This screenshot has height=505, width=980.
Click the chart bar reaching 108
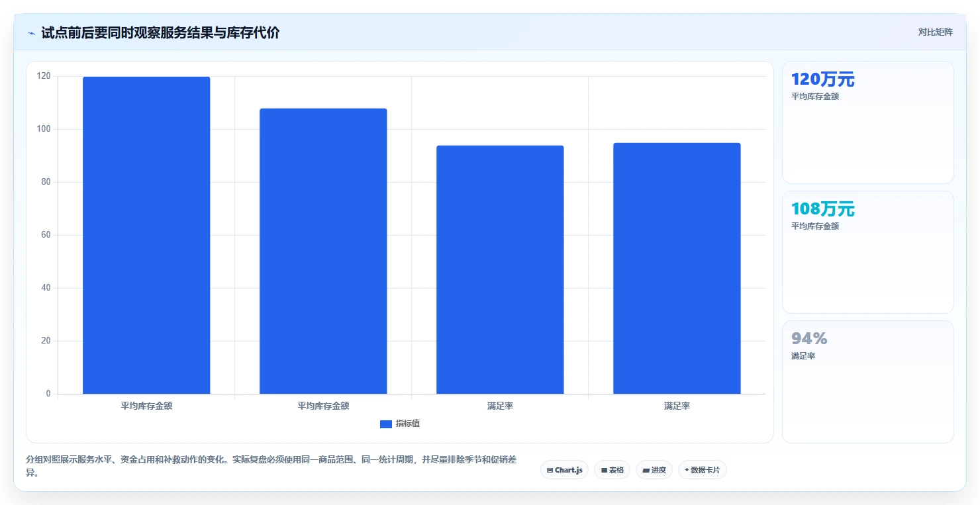tap(323, 252)
